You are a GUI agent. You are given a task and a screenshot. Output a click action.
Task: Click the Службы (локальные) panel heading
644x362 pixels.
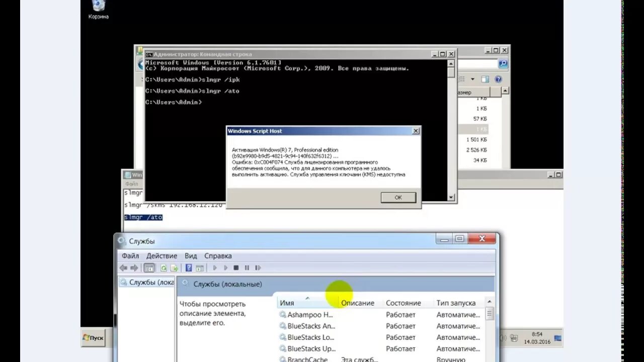coord(227,284)
